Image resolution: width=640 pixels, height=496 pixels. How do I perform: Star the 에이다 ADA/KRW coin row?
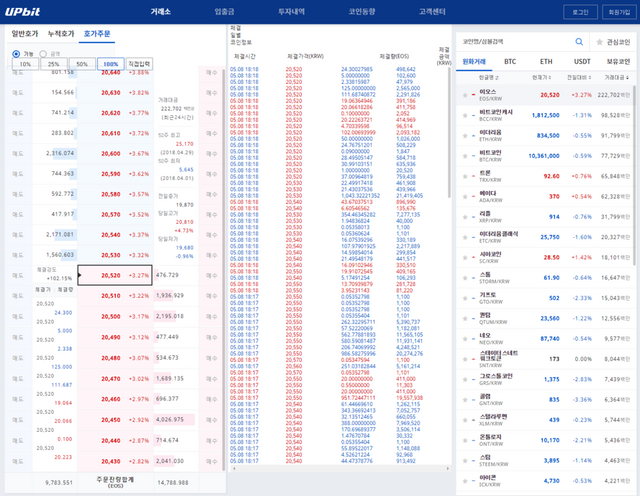tap(465, 197)
